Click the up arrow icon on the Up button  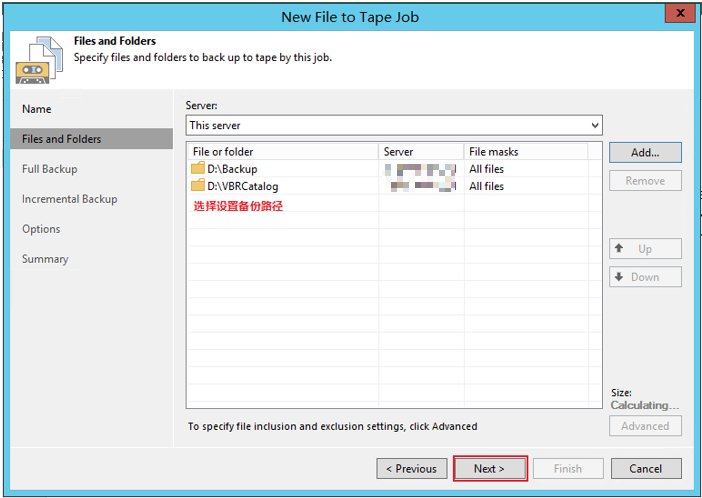click(x=619, y=248)
